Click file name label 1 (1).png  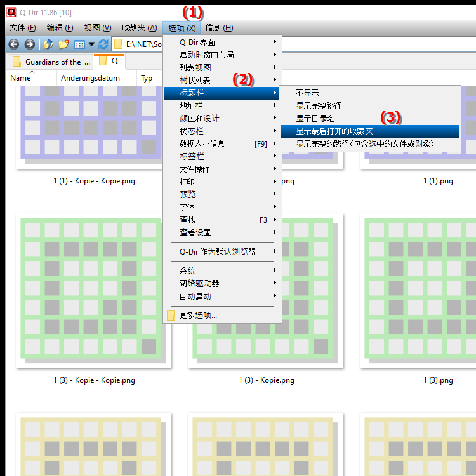point(438,181)
